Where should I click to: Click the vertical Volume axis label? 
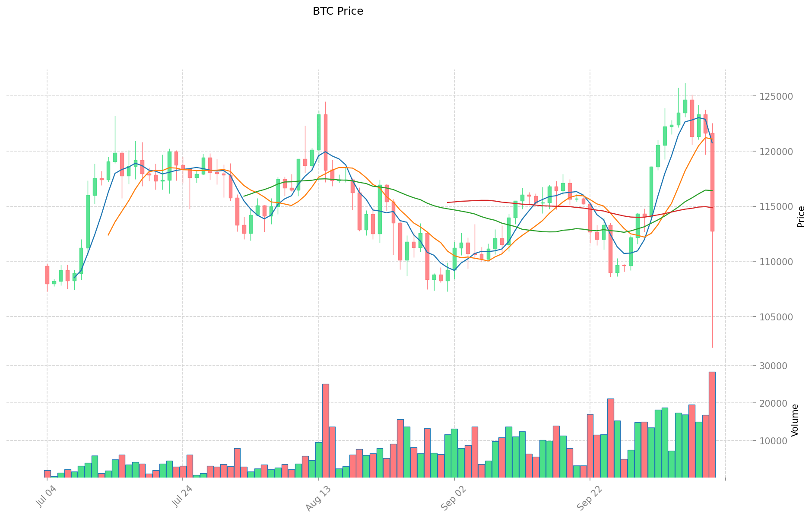pos(795,420)
